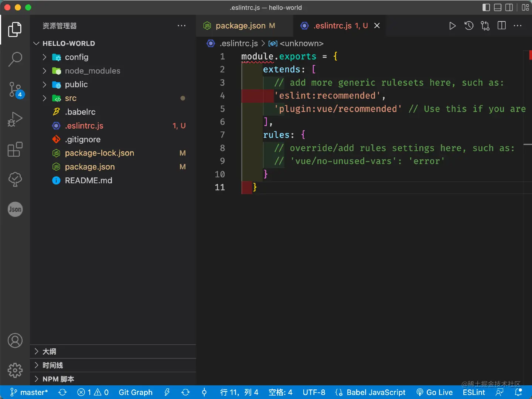The image size is (532, 399).
Task: Click the rules: key in the code
Action: tap(279, 135)
